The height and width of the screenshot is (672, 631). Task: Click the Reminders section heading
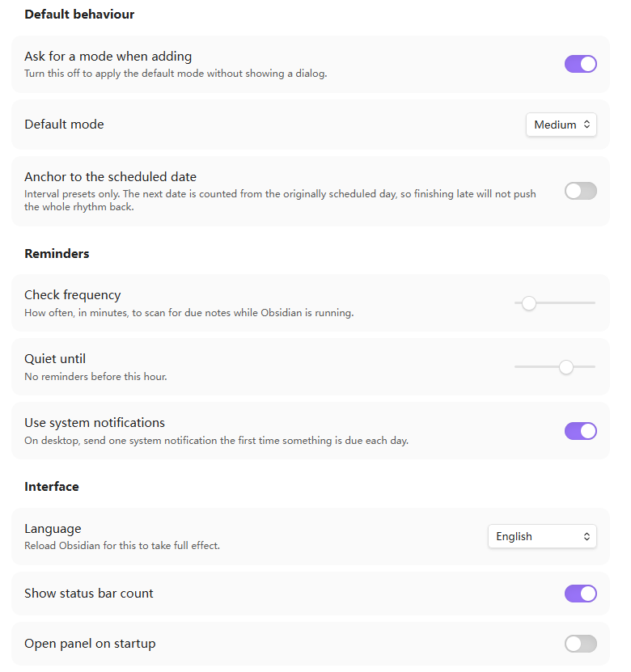point(57,254)
